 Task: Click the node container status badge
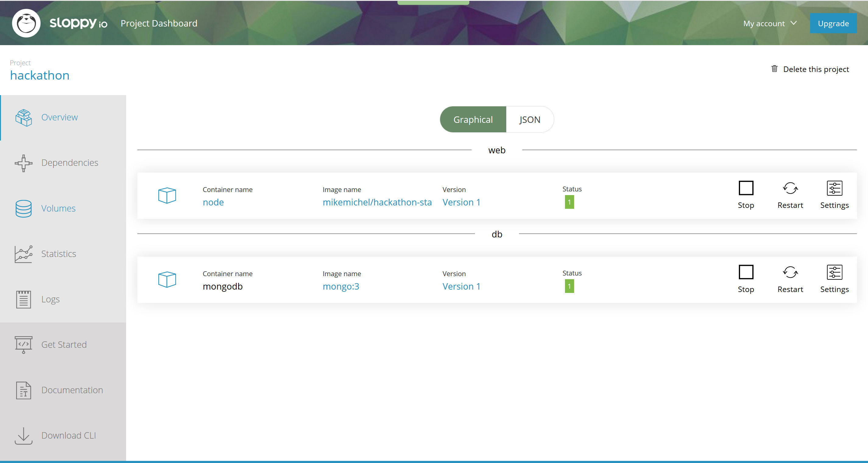pos(570,202)
